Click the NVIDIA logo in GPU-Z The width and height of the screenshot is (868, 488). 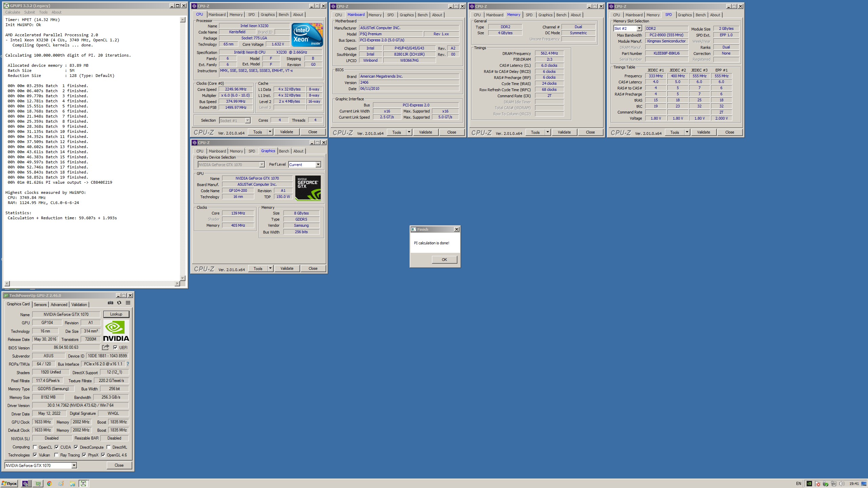click(116, 331)
